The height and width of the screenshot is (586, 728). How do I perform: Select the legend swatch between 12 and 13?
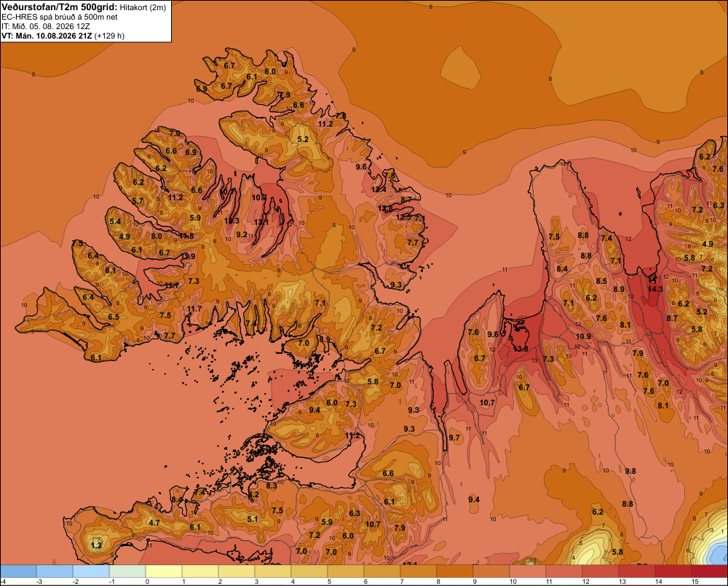coord(601,571)
